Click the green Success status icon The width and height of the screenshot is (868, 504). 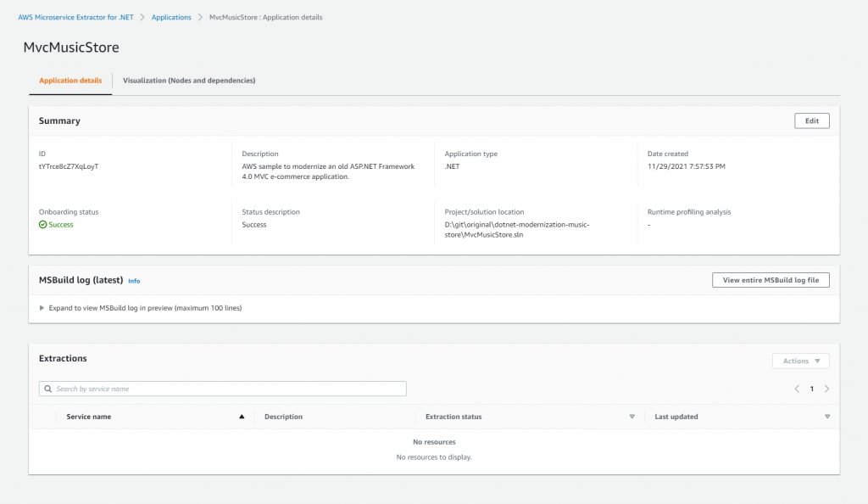pos(41,224)
